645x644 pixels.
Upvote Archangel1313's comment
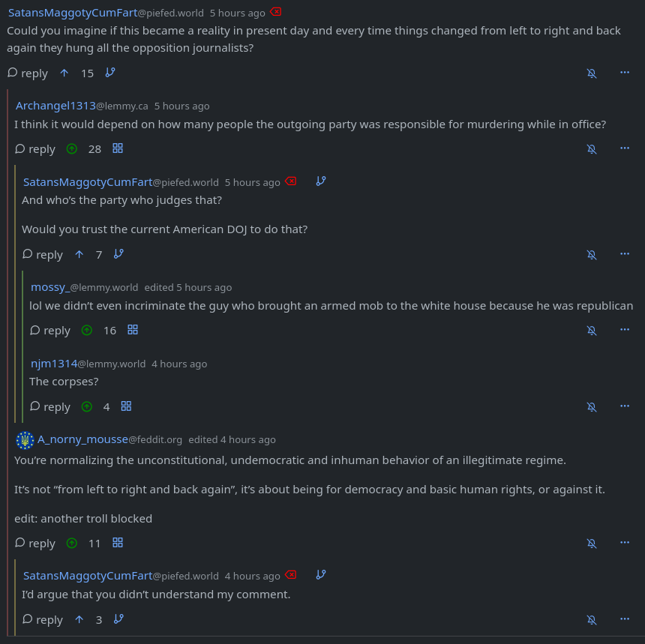click(x=72, y=149)
